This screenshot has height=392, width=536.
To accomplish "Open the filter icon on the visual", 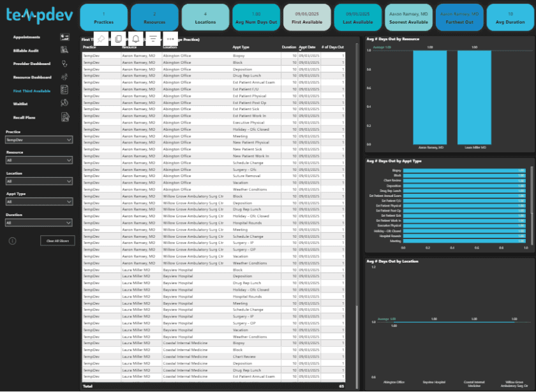I will [153, 40].
